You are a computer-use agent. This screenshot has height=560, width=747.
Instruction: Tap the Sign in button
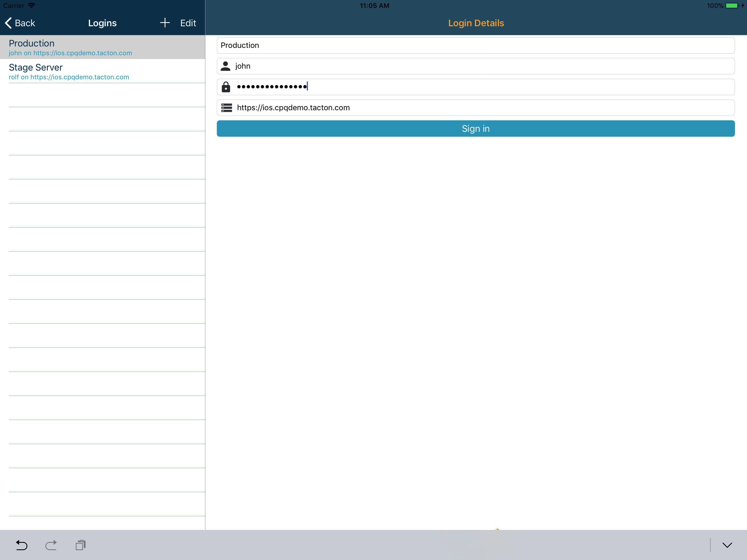click(475, 129)
